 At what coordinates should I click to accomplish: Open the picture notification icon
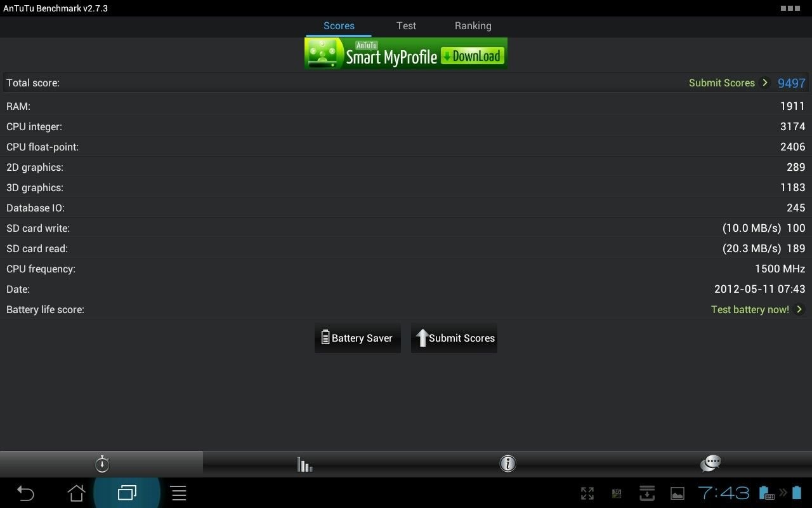pyautogui.click(x=678, y=493)
